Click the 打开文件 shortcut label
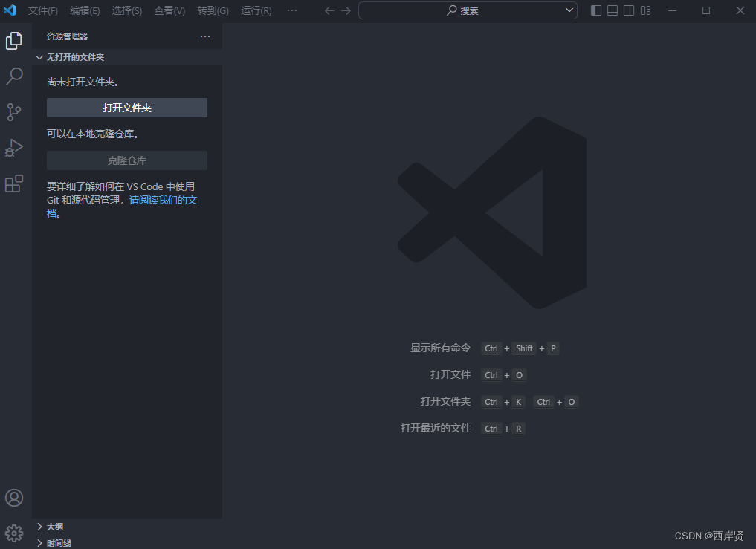 450,374
